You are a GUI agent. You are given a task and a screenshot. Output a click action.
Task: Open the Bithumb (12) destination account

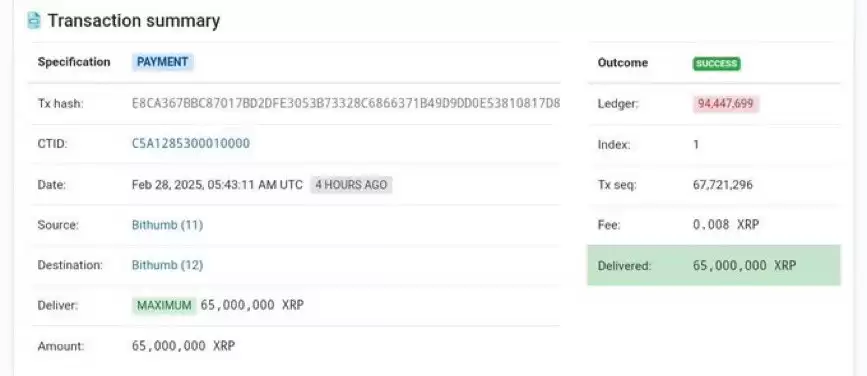167,265
